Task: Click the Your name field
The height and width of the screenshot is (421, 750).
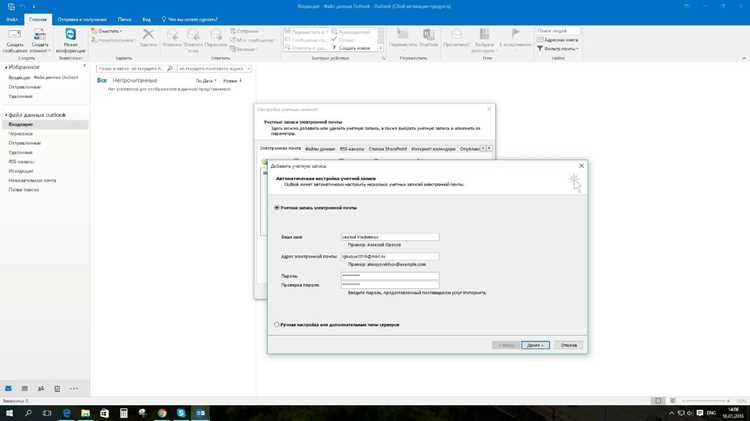Action: click(x=390, y=237)
